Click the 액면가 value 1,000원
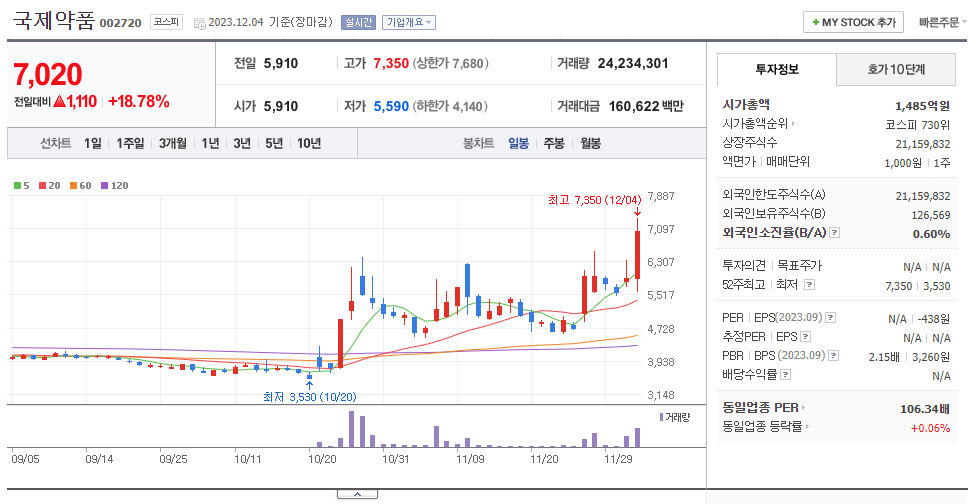The height and width of the screenshot is (504, 974). [x=903, y=163]
